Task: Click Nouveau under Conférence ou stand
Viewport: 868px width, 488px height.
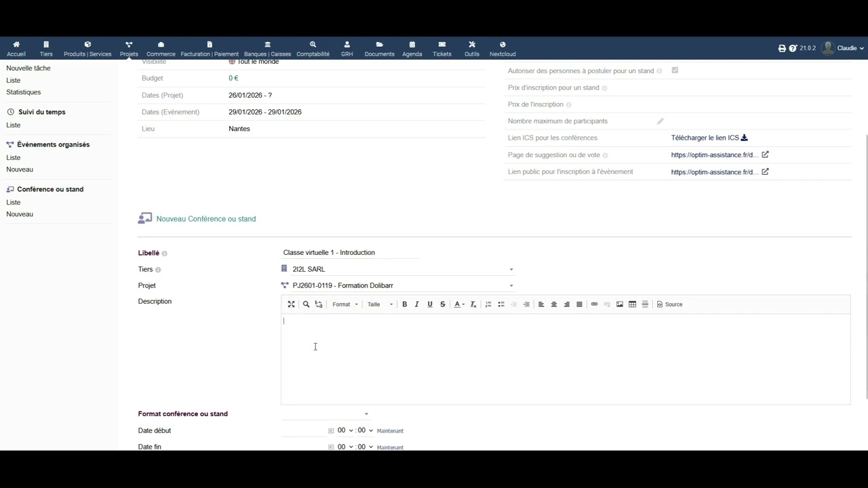Action: (x=20, y=214)
